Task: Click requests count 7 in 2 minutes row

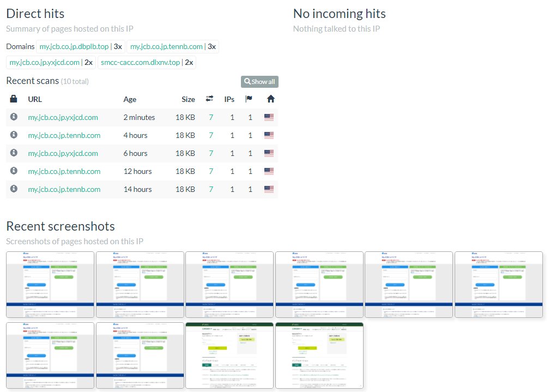Action: [211, 117]
